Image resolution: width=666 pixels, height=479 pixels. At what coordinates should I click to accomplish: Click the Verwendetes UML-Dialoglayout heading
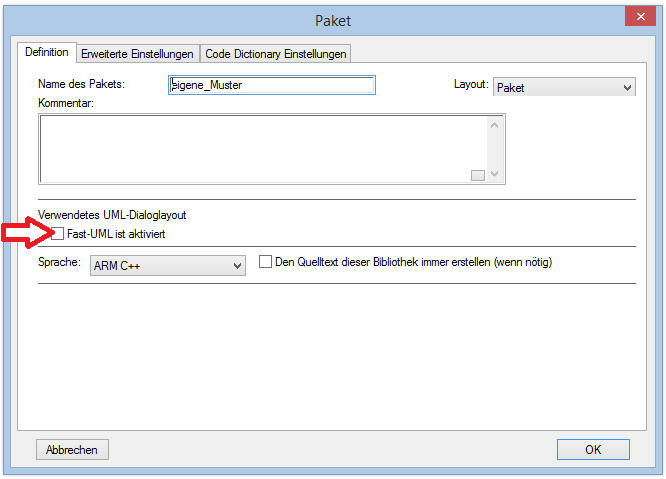[x=112, y=214]
